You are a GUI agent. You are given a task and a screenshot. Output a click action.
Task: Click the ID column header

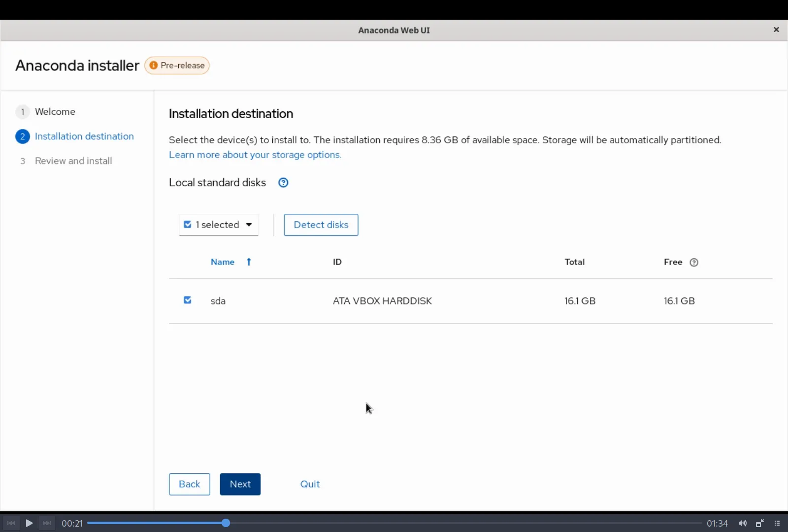pyautogui.click(x=337, y=262)
